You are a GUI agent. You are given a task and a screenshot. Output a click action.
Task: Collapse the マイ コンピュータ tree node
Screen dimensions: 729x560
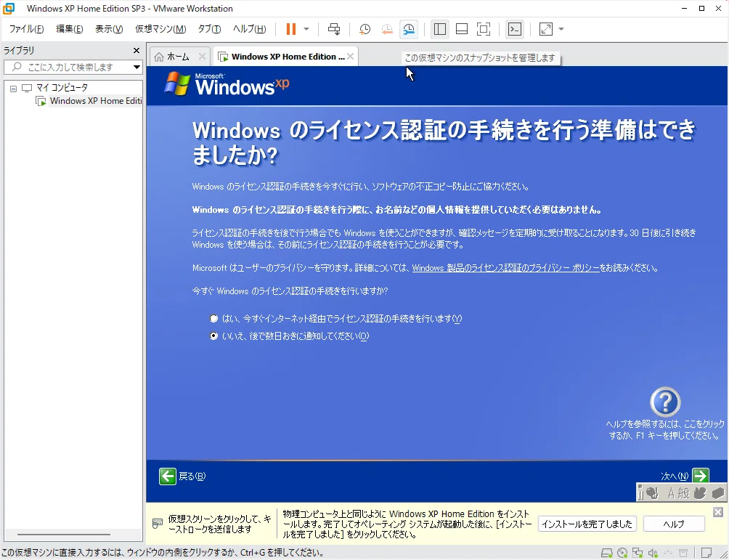tap(14, 88)
